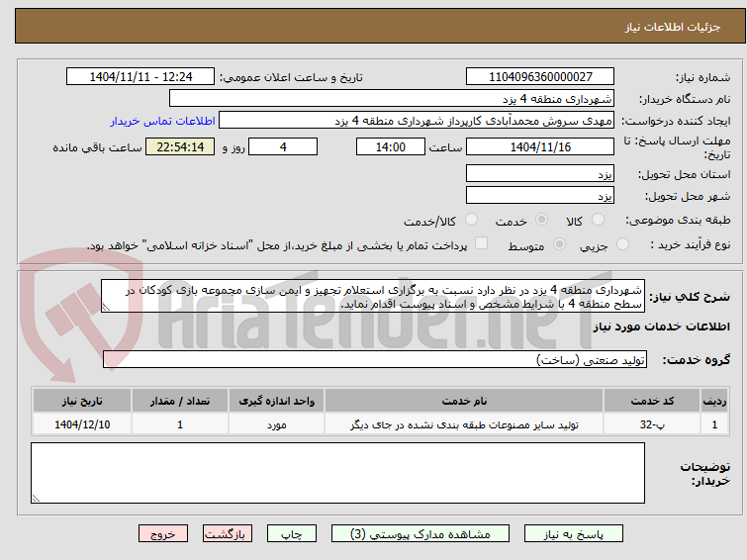The width and height of the screenshot is (747, 560).
Task: Click the 'کد خدمت' column header
Action: click(652, 401)
